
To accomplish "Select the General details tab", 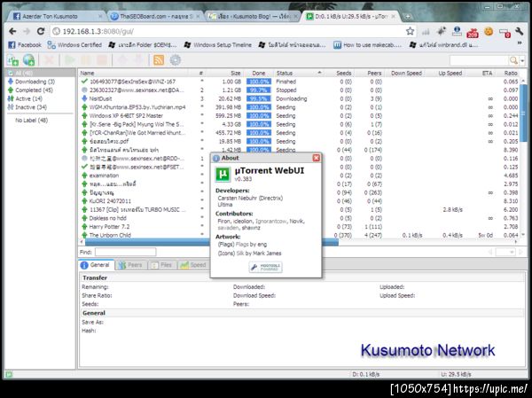I will (96, 265).
